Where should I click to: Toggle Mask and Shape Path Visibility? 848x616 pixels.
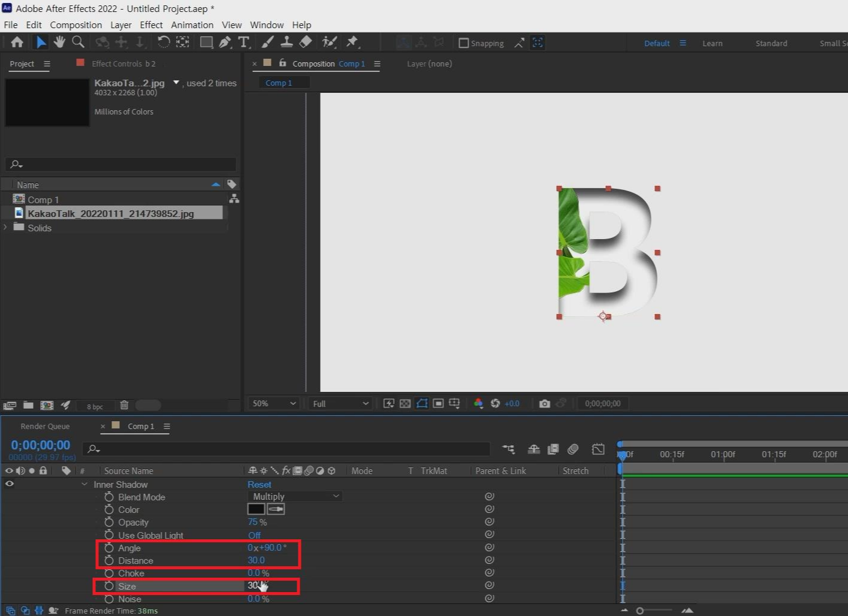point(422,404)
